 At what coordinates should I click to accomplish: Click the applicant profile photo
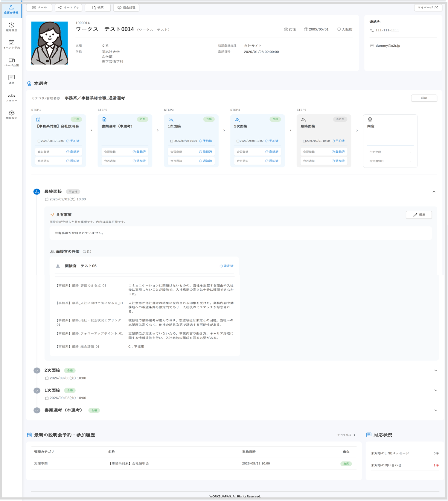(50, 43)
